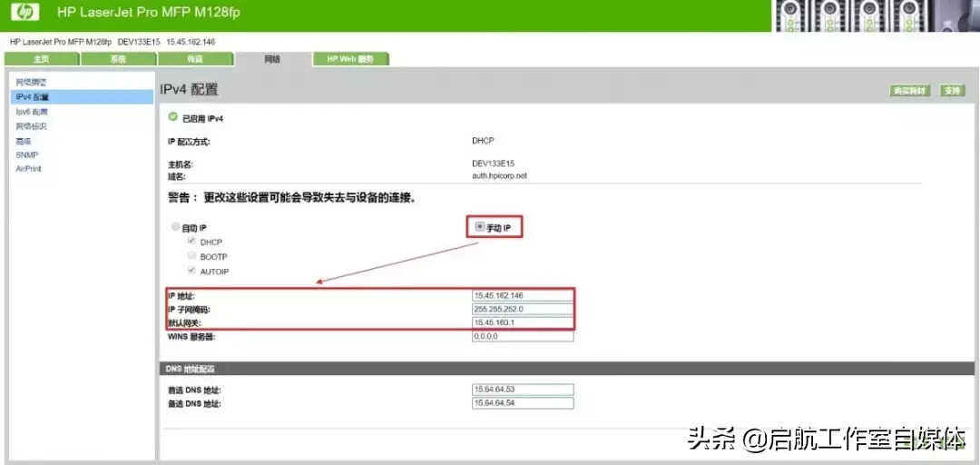Toggle the AUTOIP checkbox
The image size is (980, 465).
pos(191,271)
